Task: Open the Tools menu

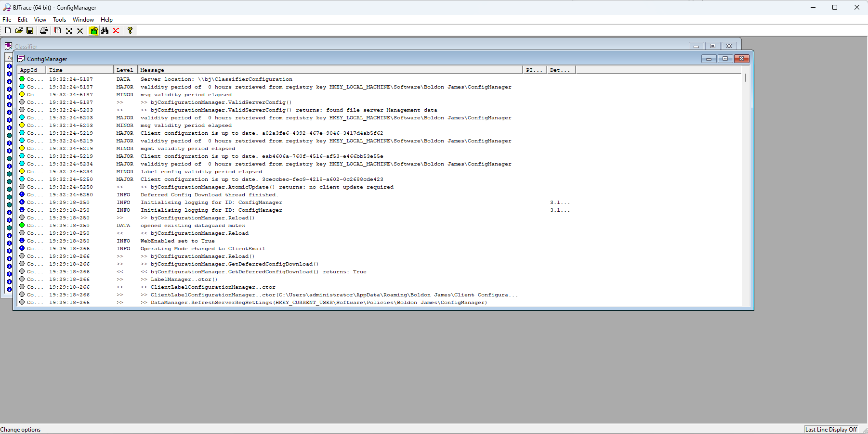Action: click(x=59, y=20)
